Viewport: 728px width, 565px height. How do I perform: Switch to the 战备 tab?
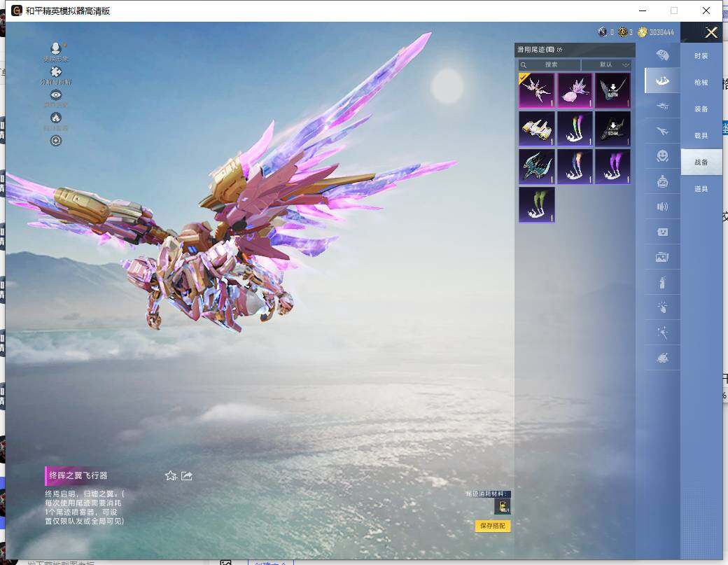tap(701, 162)
